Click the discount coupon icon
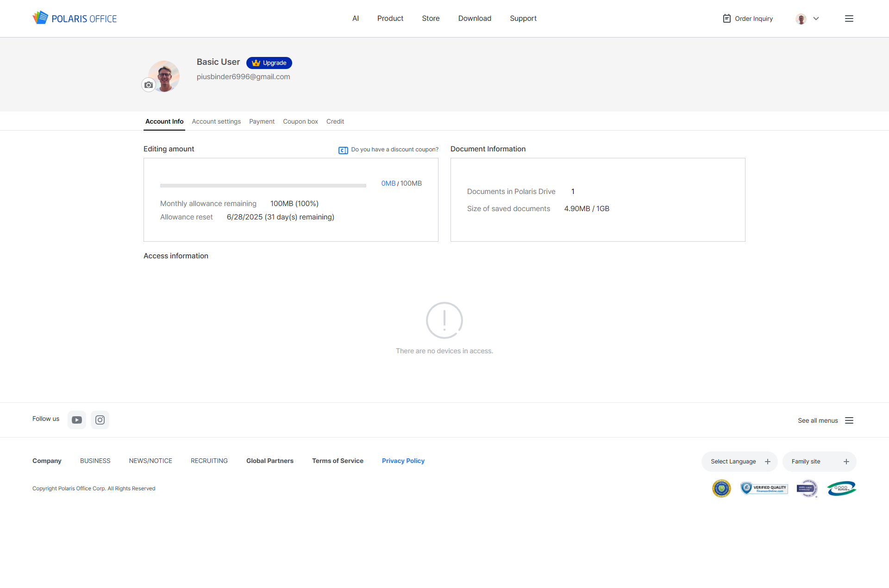The width and height of the screenshot is (889, 588). coord(343,150)
